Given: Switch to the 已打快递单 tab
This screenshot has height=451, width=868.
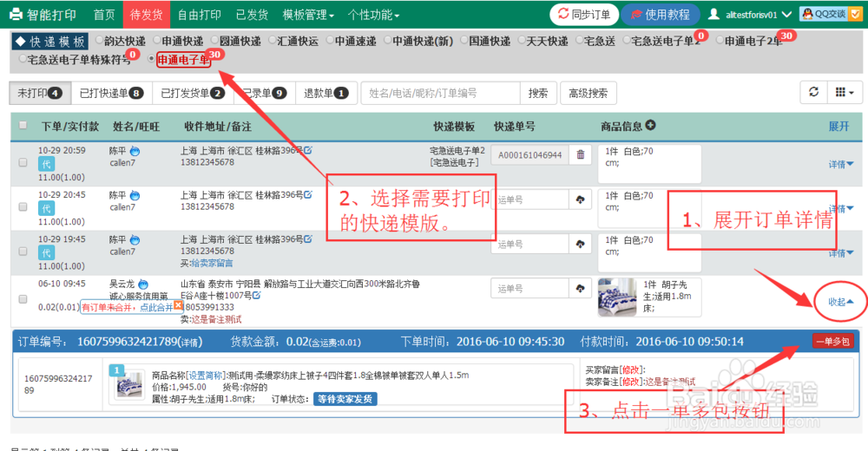Looking at the screenshot, I should click(111, 93).
